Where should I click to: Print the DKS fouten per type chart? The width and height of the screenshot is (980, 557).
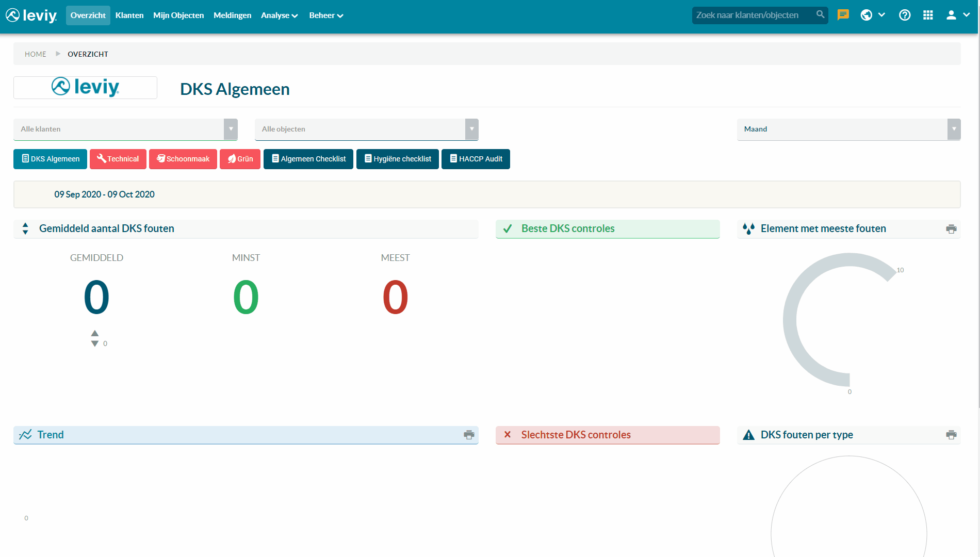click(951, 435)
